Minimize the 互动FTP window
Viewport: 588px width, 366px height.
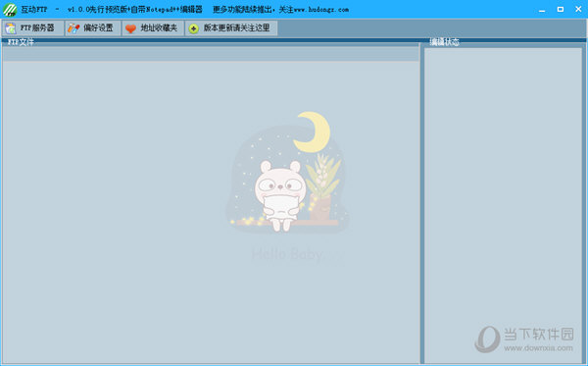(x=542, y=10)
